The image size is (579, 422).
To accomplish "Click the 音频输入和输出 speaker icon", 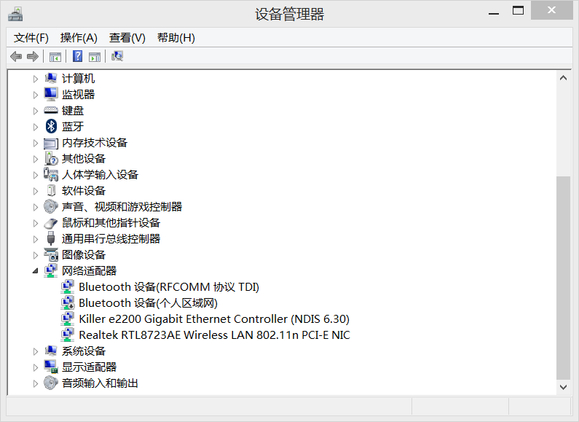I will 51,383.
